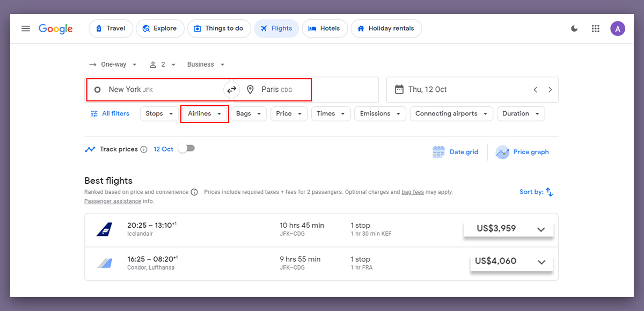
Task: Open the Connecting airports filter dropdown
Action: click(451, 114)
